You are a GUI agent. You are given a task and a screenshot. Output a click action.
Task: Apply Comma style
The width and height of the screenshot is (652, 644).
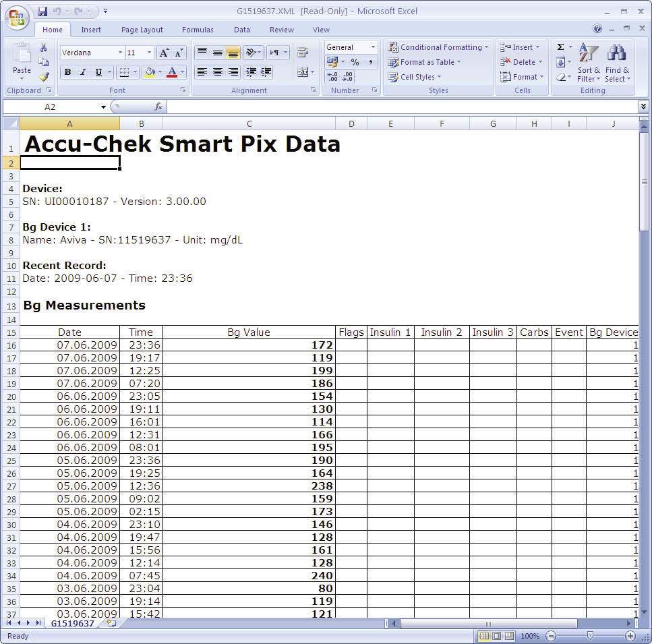370,62
